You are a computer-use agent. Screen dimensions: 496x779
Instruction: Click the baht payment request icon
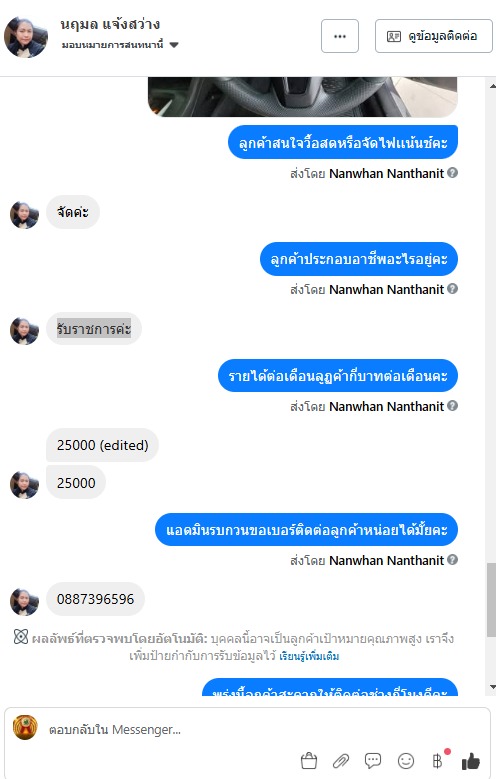(x=437, y=761)
